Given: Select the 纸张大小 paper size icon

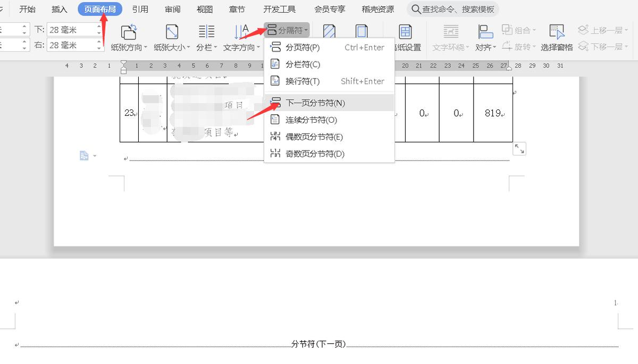Looking at the screenshot, I should coord(170,32).
